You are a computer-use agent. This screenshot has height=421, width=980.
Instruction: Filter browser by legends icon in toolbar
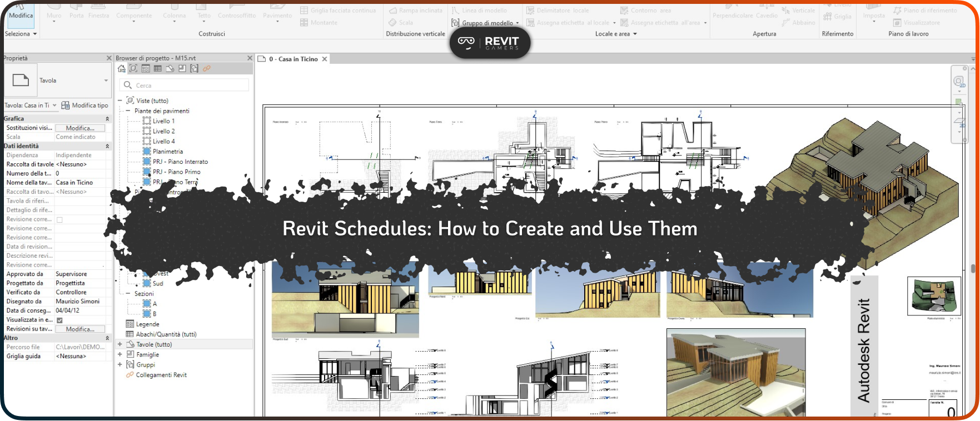tap(146, 69)
